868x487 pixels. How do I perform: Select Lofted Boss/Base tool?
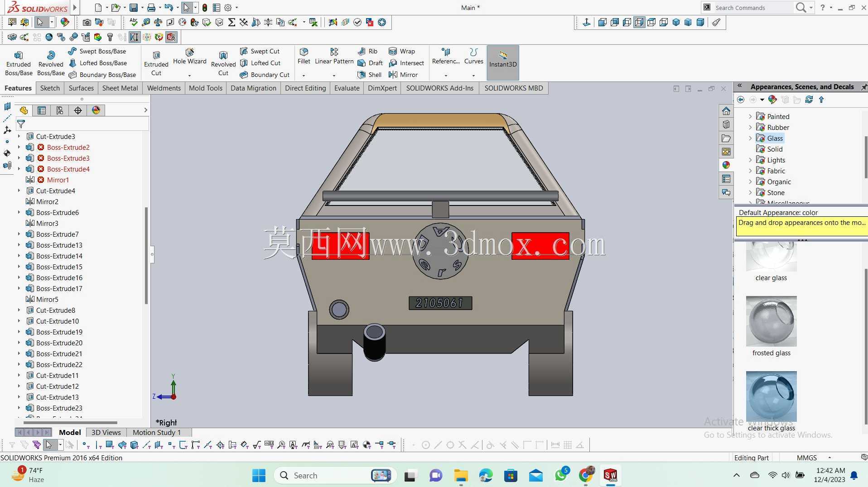97,63
